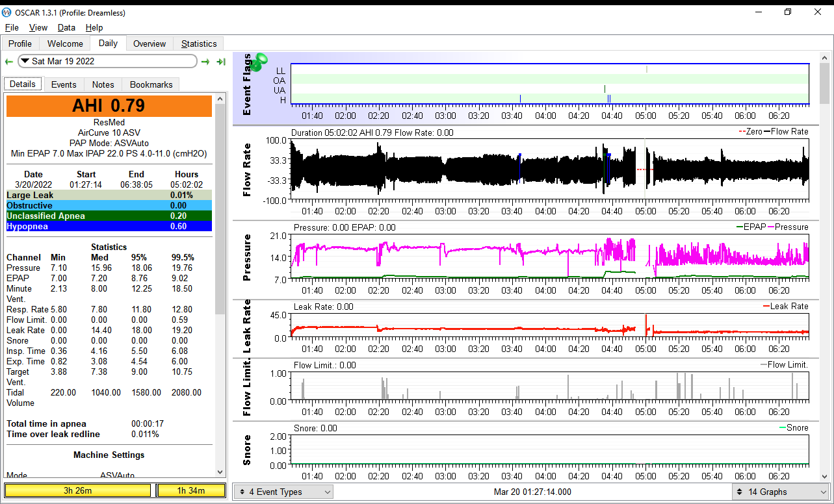Open the 4 Event Types dropdown
The height and width of the screenshot is (504, 834).
[x=283, y=492]
